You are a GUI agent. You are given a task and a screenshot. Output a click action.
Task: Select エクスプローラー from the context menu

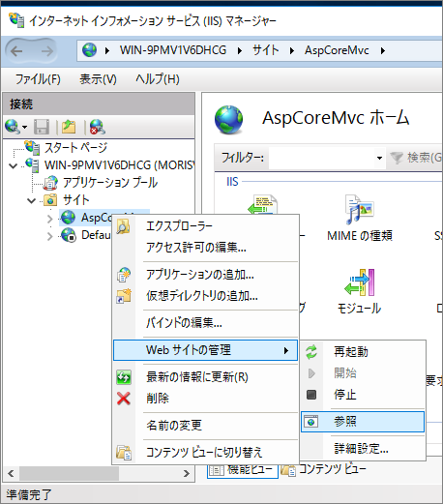(x=205, y=226)
